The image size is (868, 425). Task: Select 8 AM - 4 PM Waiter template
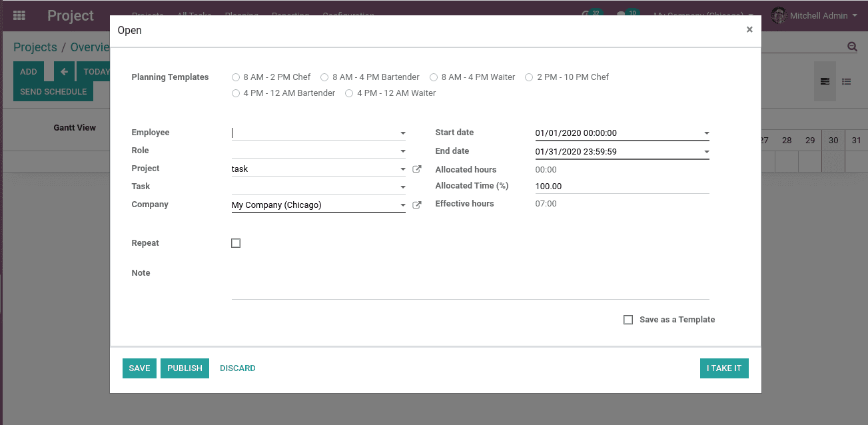click(x=434, y=77)
